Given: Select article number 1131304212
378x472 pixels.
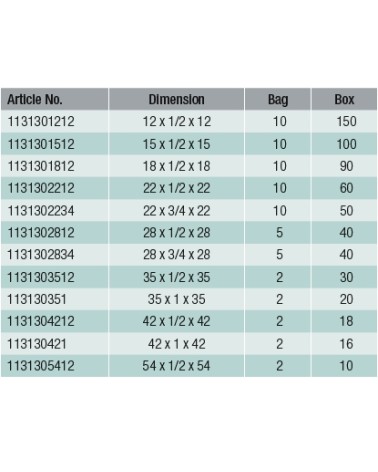Looking at the screenshot, I should point(41,321).
